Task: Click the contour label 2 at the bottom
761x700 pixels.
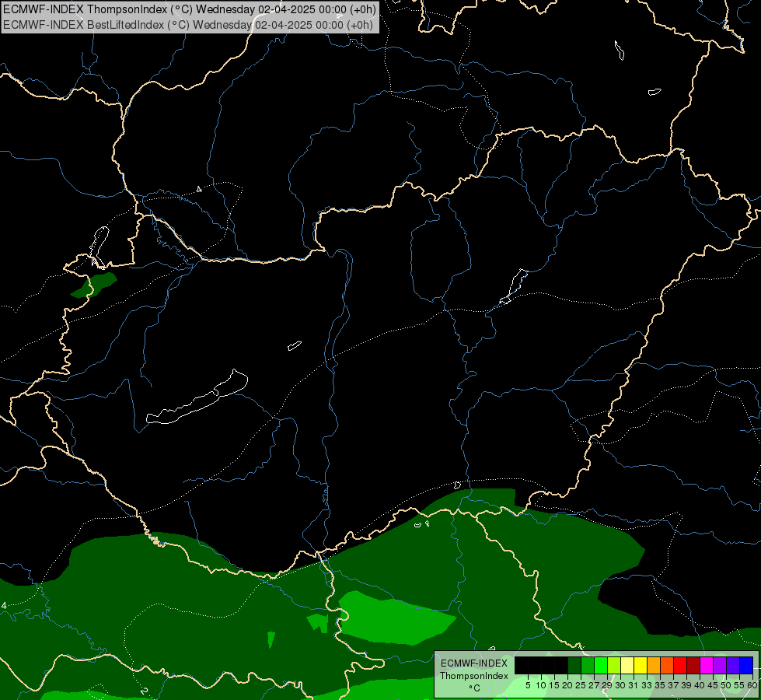Action: tap(144, 691)
